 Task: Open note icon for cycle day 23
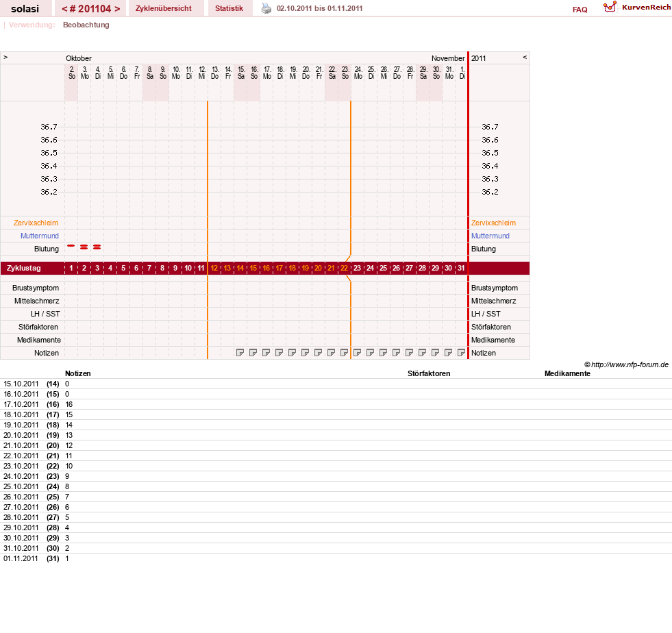357,353
